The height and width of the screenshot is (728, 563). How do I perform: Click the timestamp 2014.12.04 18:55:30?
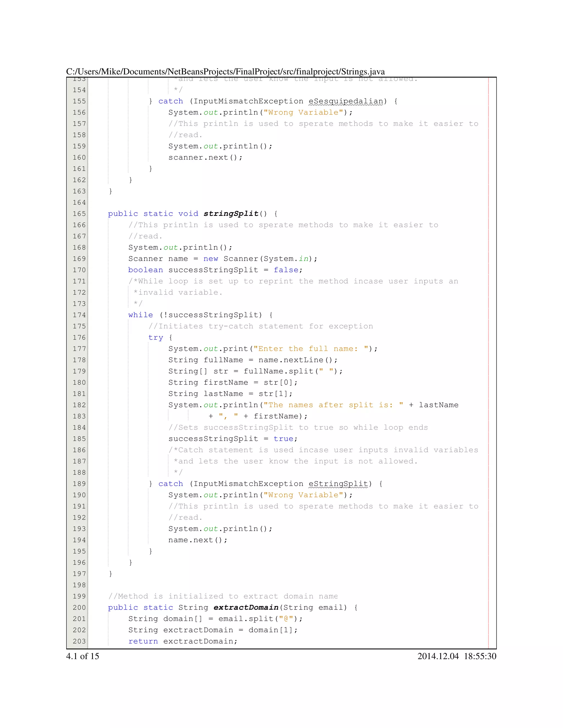click(457, 656)
